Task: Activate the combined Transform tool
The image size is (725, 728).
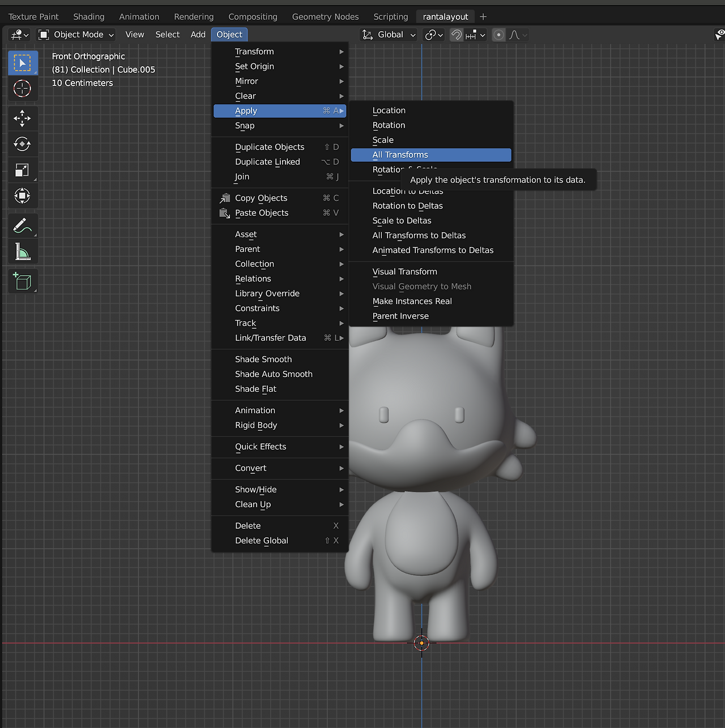Action: click(23, 196)
